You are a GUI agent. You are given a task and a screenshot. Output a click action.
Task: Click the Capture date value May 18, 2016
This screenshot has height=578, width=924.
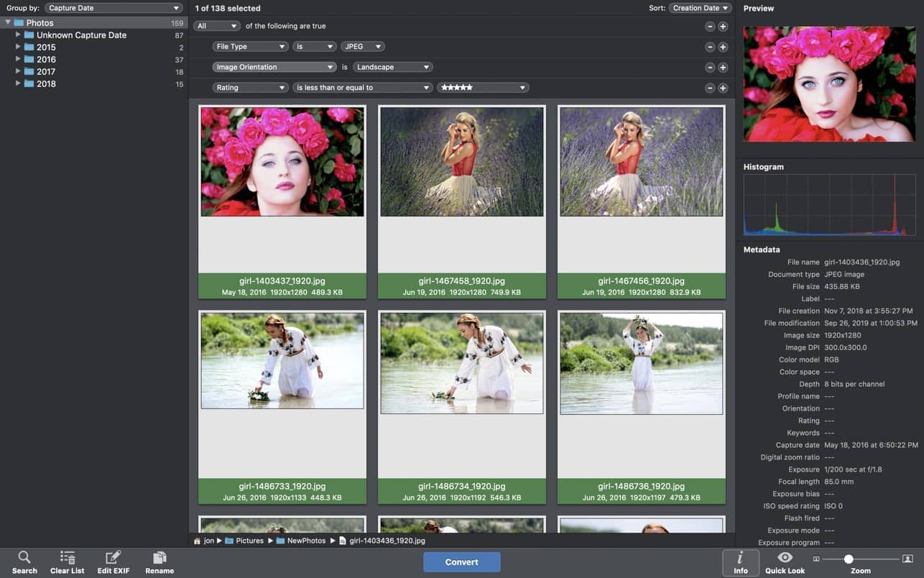pos(871,446)
